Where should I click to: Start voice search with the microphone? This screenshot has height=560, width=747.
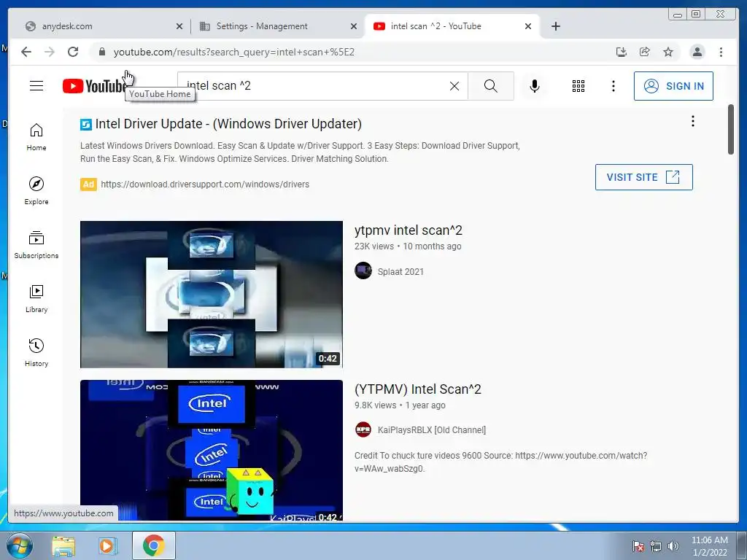pos(535,86)
